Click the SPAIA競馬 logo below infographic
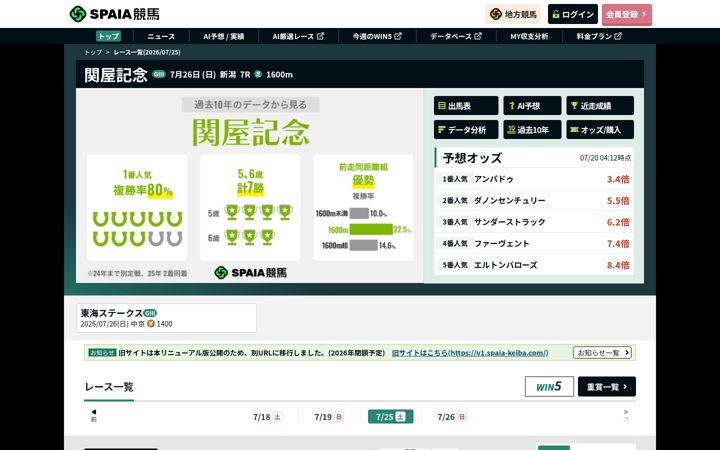 (250, 273)
